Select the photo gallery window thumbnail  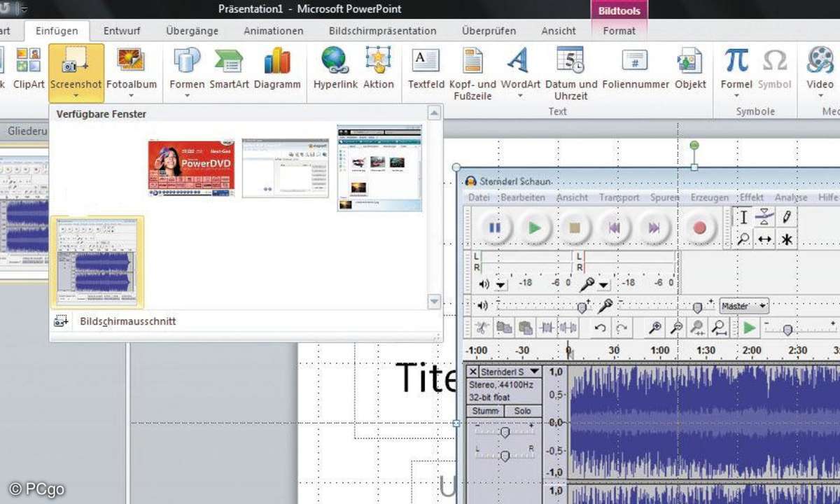(x=379, y=168)
